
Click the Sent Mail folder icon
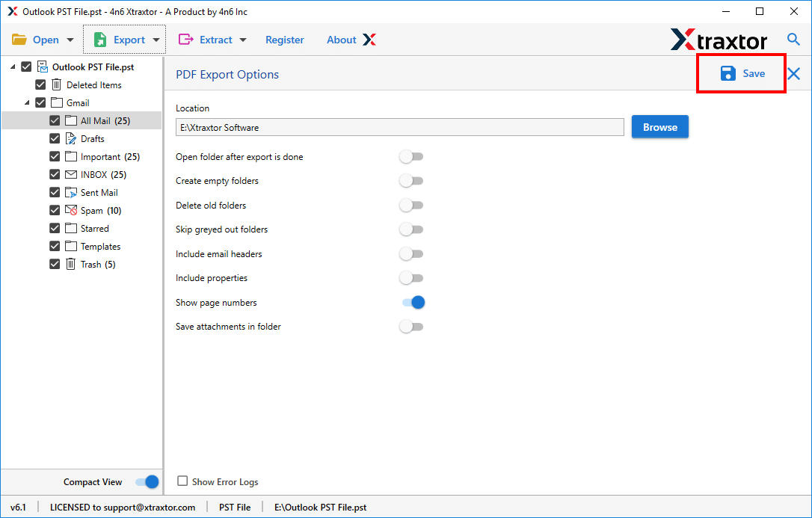click(x=71, y=192)
